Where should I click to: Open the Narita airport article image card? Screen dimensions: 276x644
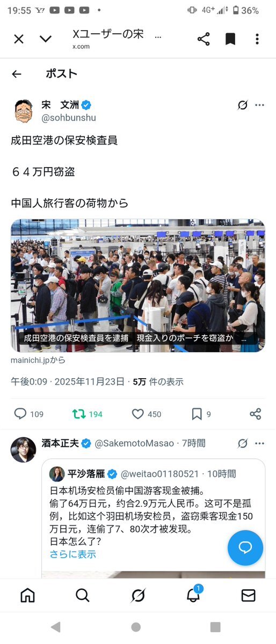pyautogui.click(x=138, y=285)
